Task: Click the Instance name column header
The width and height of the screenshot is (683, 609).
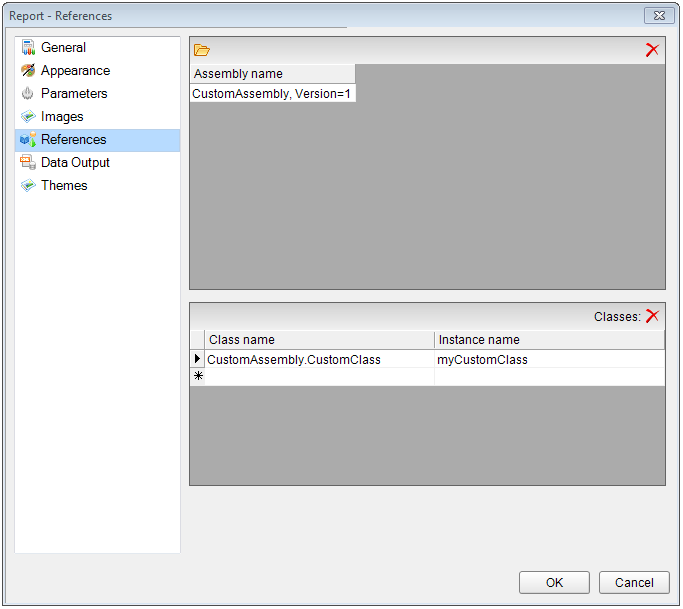Action: point(548,340)
